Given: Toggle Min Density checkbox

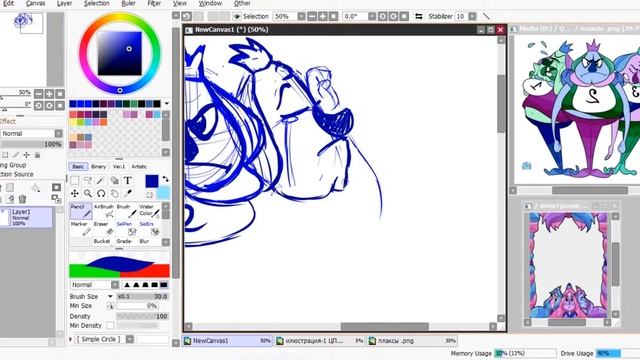Looking at the screenshot, I should click(x=110, y=325).
